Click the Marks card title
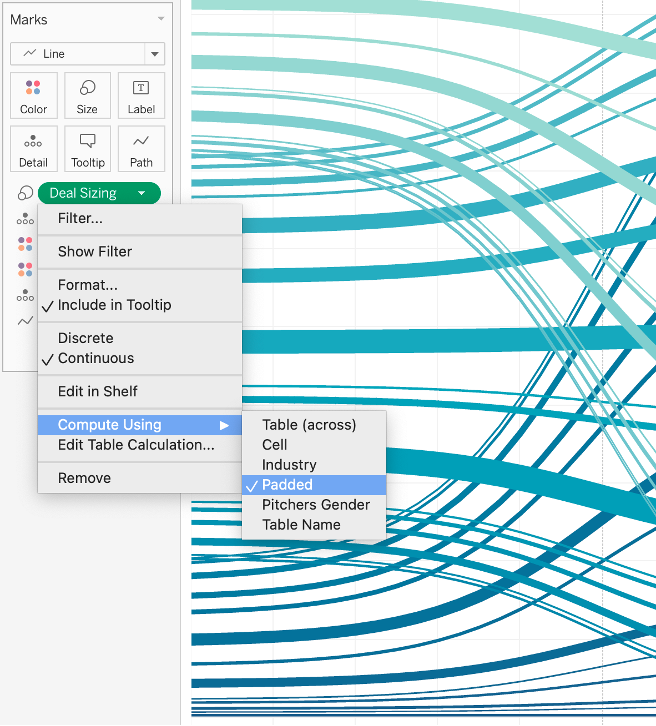This screenshot has height=726, width=656. [29, 19]
